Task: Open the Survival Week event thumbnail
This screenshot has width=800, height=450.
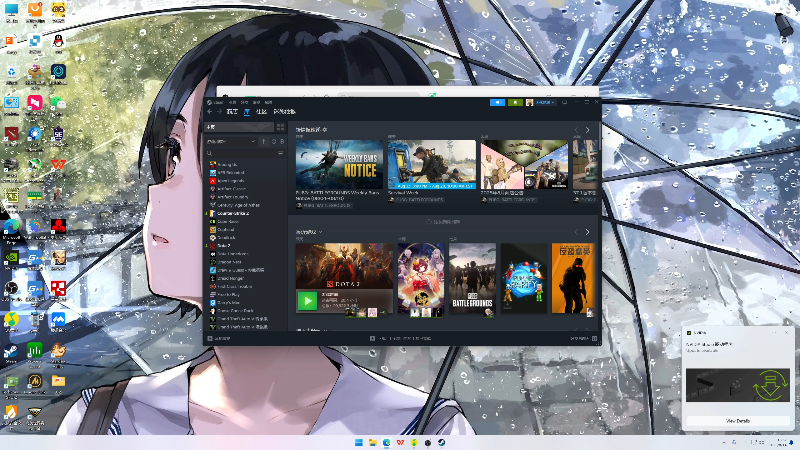Action: [432, 164]
